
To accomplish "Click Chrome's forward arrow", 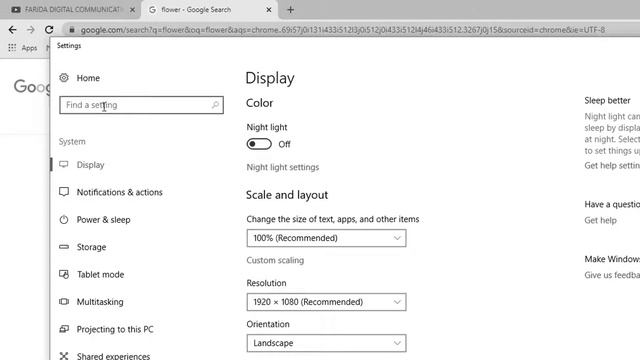I will click(31, 30).
